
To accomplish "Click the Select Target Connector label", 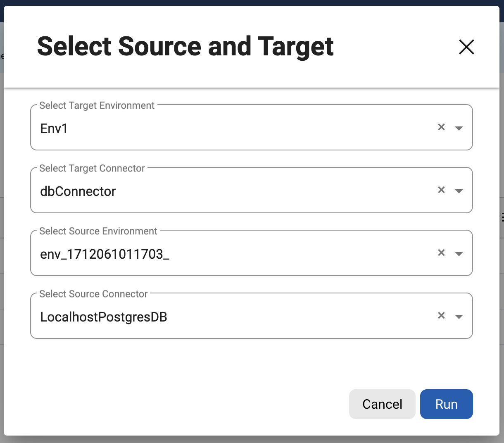I will point(92,169).
